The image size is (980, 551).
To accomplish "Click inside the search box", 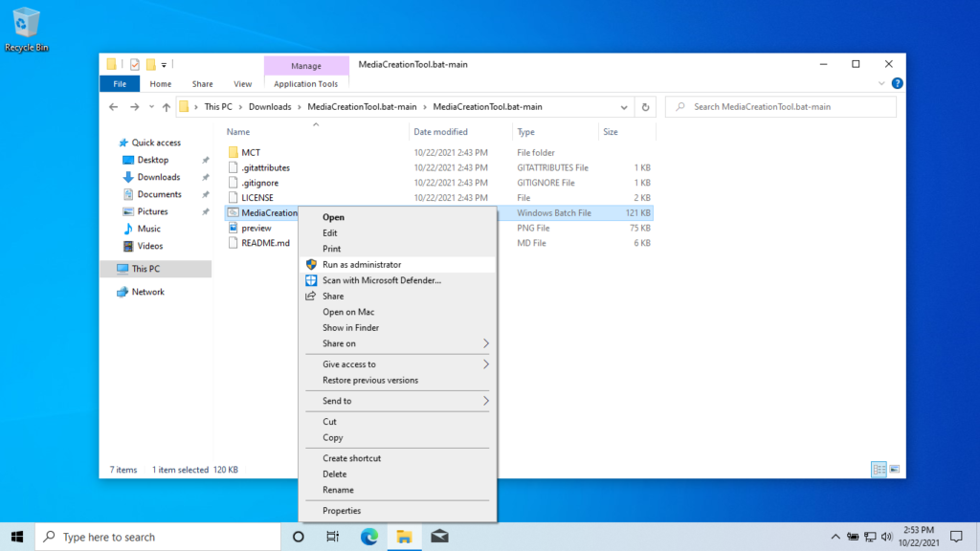I will pyautogui.click(x=780, y=106).
